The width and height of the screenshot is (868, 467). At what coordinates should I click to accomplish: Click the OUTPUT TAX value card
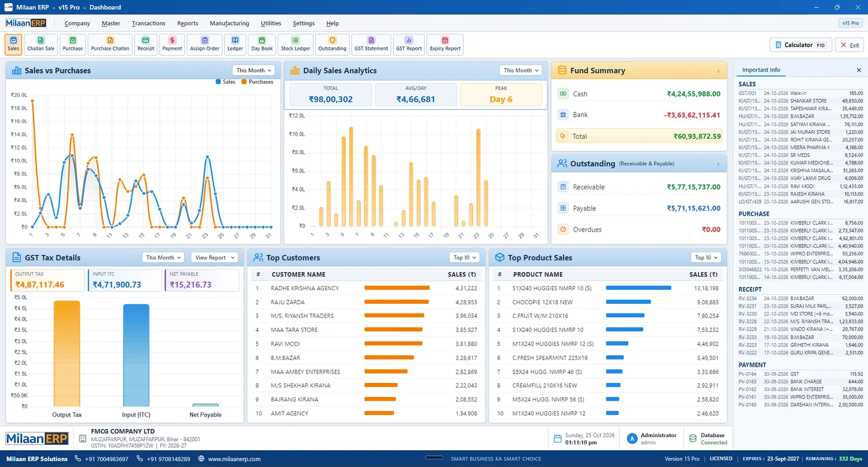(x=48, y=280)
